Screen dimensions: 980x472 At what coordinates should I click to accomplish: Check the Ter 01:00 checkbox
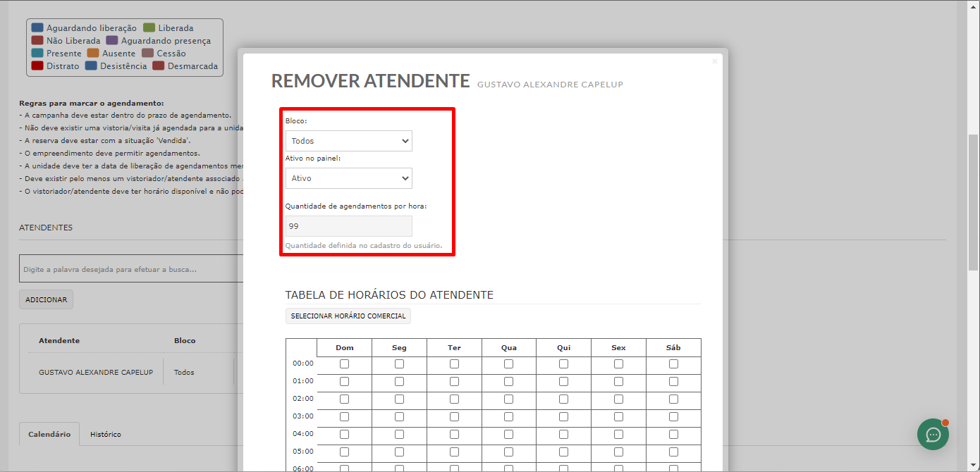click(454, 382)
